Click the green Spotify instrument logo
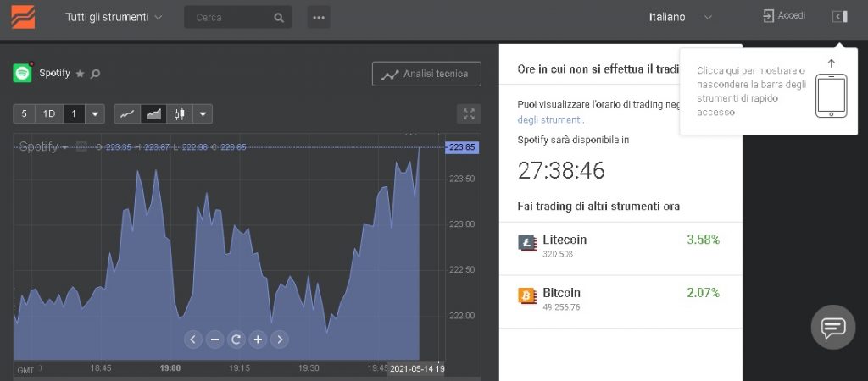This screenshot has width=868, height=381. [x=23, y=73]
